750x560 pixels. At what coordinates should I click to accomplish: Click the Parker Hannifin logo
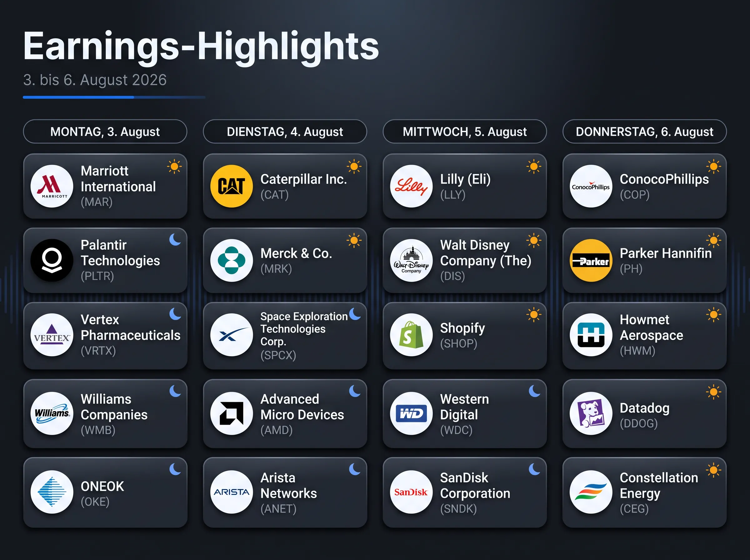[x=591, y=260]
